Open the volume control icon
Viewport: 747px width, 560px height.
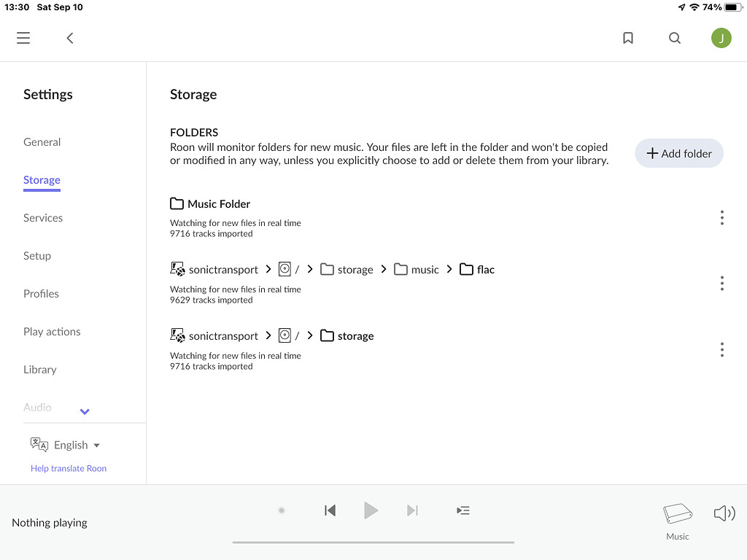coord(724,513)
